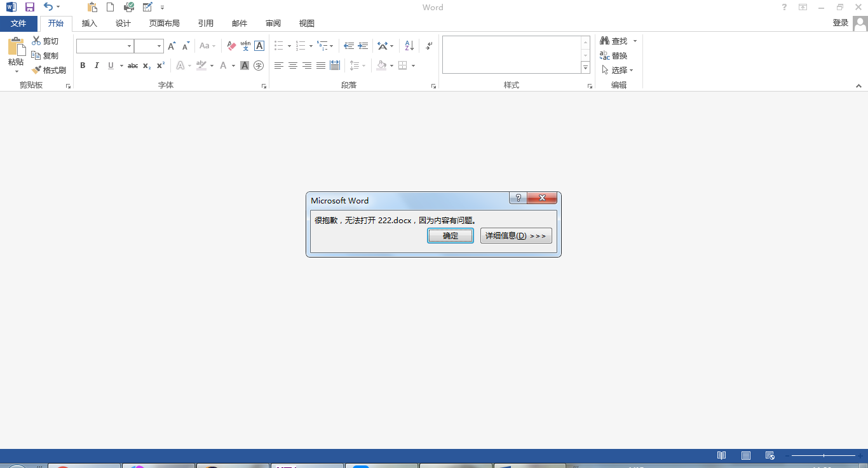This screenshot has height=468, width=868.
Task: Click Enclose Characters (字) icon
Action: (259, 65)
